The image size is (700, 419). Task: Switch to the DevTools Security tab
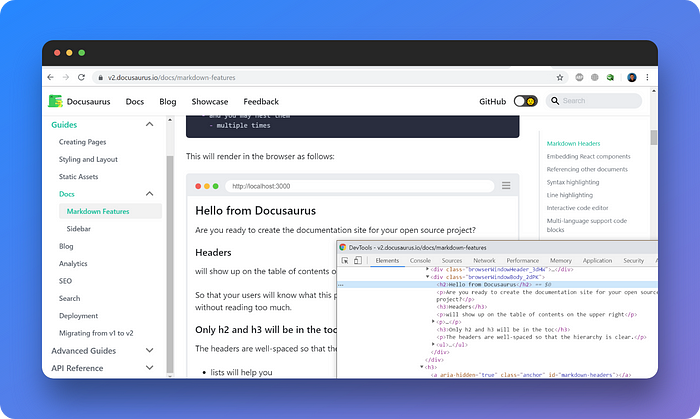tap(633, 261)
